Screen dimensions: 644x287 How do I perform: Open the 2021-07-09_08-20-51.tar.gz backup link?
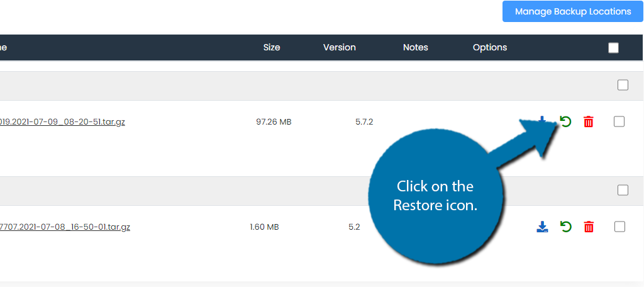coord(62,121)
